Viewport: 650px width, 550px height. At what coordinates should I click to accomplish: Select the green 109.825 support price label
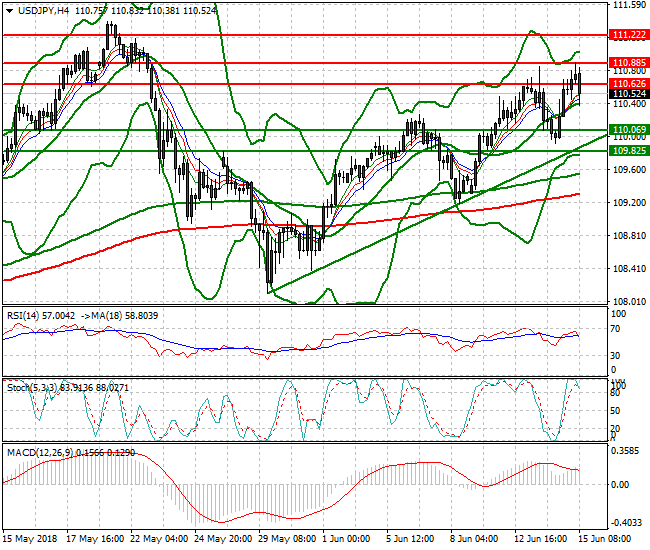(629, 150)
